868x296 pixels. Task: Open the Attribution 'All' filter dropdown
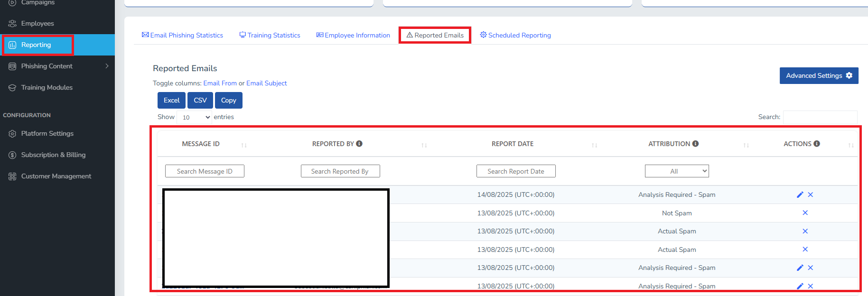click(x=676, y=171)
